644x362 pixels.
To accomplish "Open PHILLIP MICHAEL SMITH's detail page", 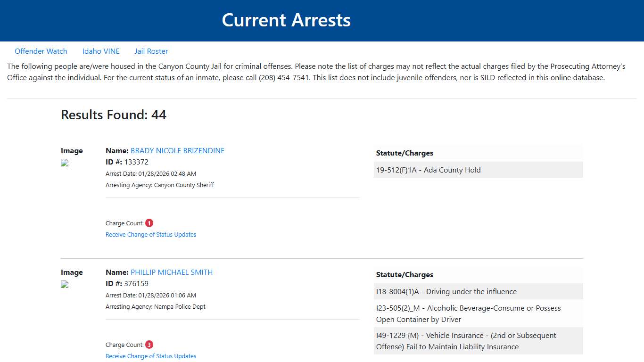I will tap(172, 272).
